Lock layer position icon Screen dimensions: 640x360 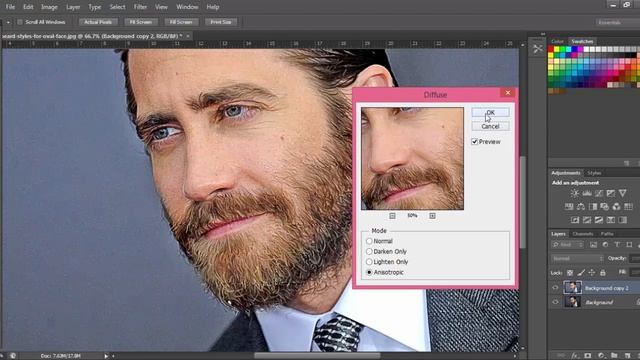[x=592, y=273]
